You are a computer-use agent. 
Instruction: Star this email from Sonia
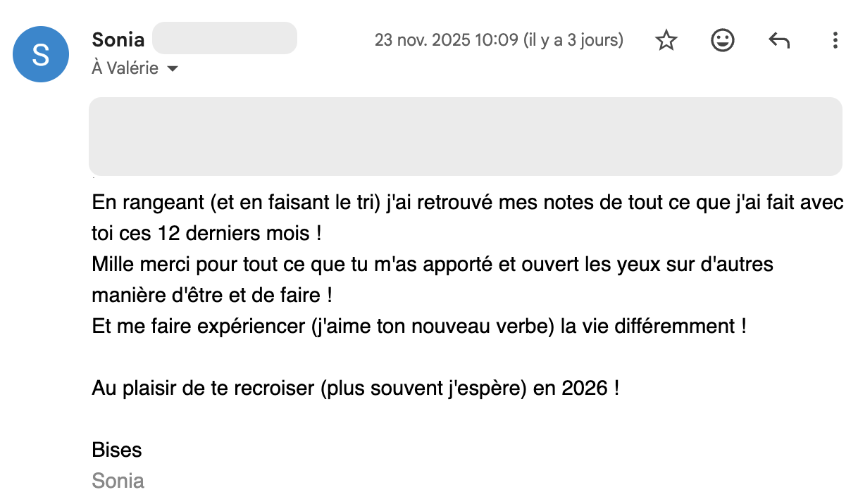[666, 41]
